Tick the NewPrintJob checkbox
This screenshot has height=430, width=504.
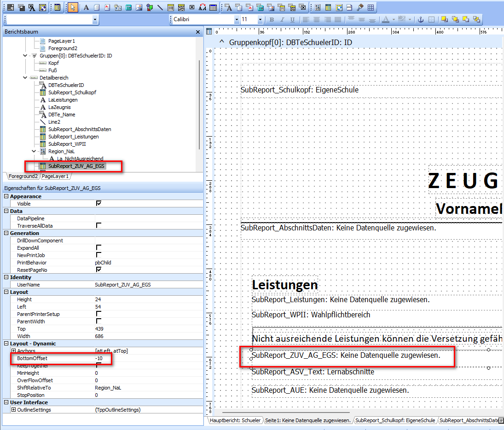tap(98, 255)
